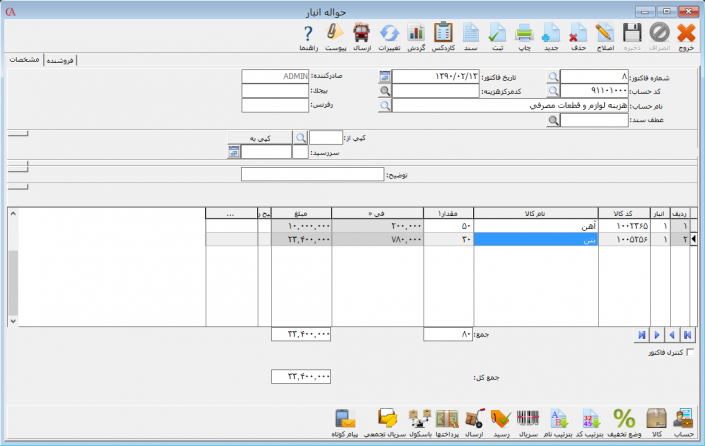This screenshot has width=705, height=446.
Task: Open lookup beside کد حساب field
Action: (552, 91)
